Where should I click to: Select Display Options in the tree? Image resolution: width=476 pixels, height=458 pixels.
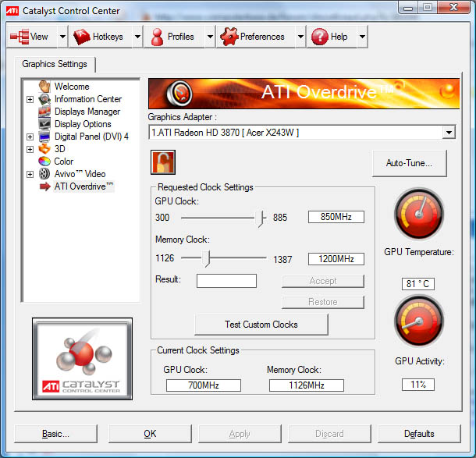(x=83, y=124)
